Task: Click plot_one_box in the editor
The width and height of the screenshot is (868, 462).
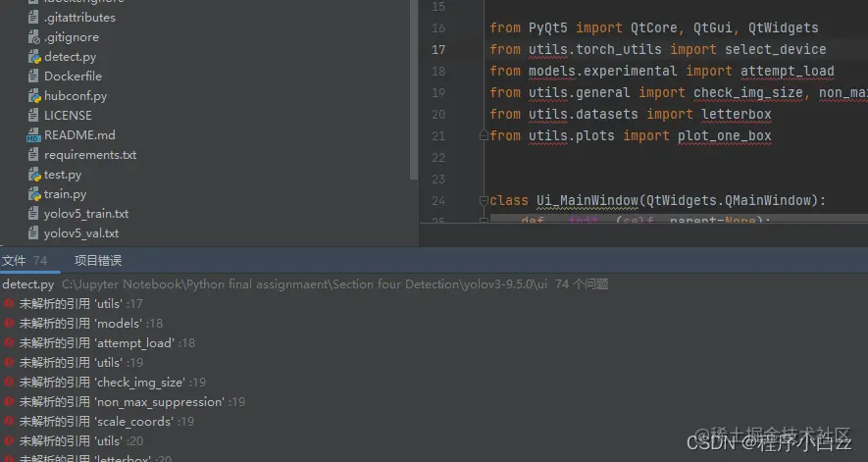Action: tap(725, 135)
